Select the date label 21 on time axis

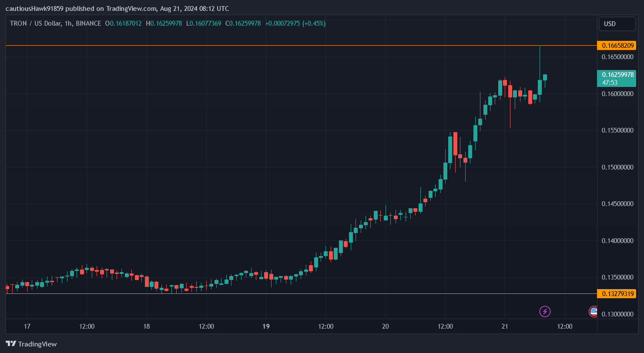click(x=505, y=326)
